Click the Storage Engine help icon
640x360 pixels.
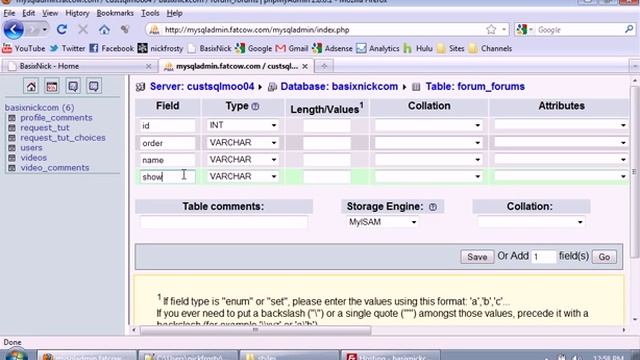tap(433, 207)
